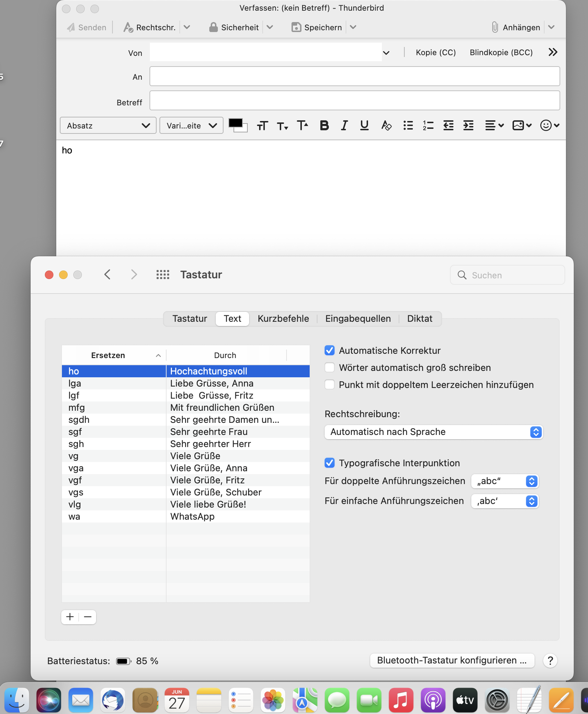Insert a bulleted list
The image size is (588, 714).
tap(408, 126)
